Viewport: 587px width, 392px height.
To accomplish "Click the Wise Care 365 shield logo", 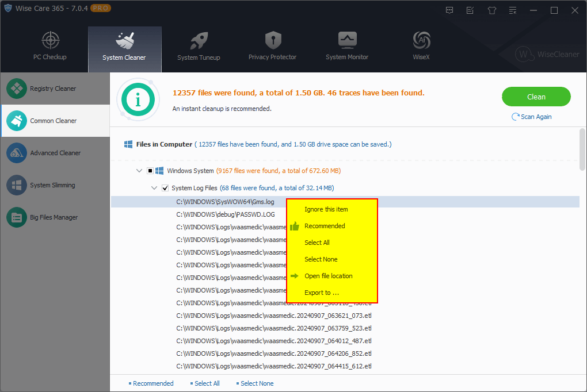I will tap(8, 8).
